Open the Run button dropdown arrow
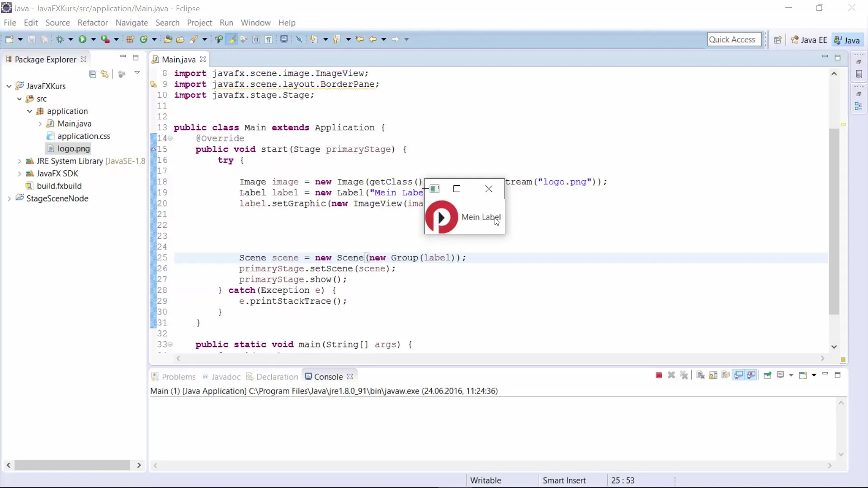Screen dimensions: 868x488 [94, 39]
